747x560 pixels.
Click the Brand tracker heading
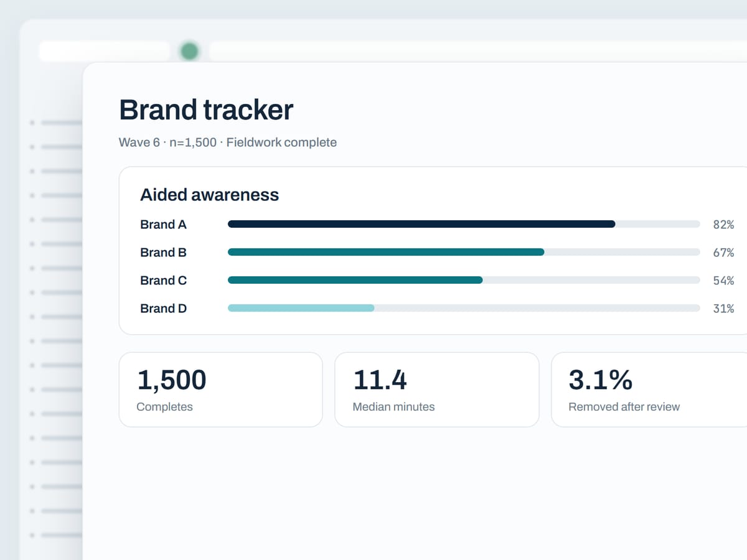tap(205, 110)
